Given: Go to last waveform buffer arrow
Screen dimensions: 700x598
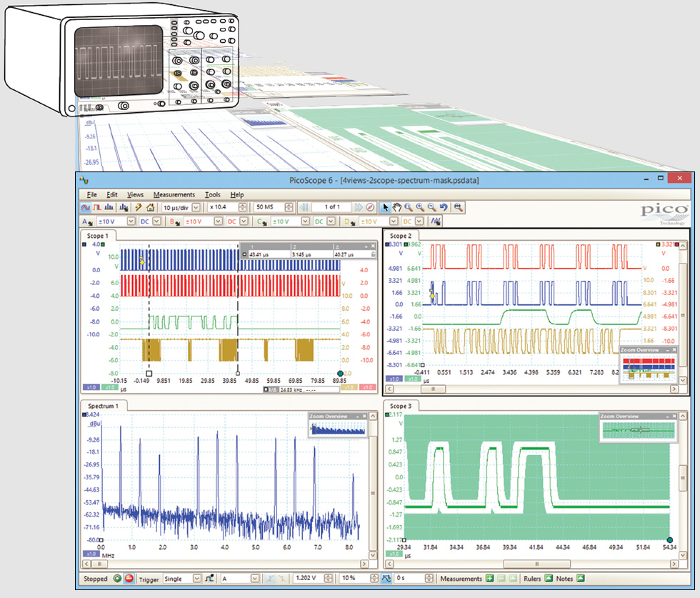Looking at the screenshot, I should tap(359, 207).
